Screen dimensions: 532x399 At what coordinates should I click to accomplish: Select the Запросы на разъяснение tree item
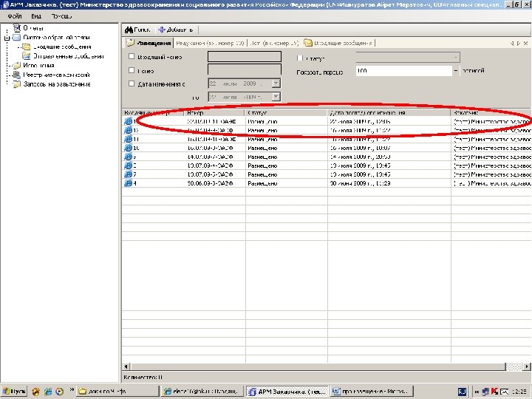pos(57,84)
